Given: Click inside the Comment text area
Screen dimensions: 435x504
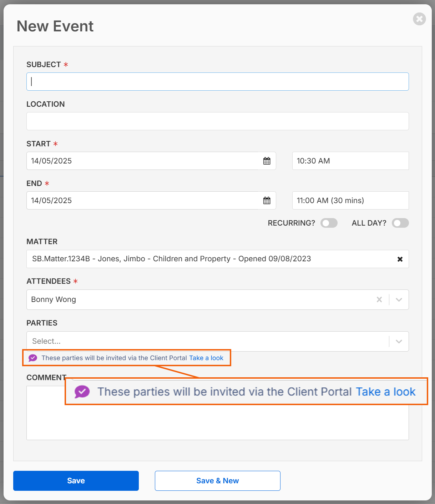Looking at the screenshot, I should 218,423.
